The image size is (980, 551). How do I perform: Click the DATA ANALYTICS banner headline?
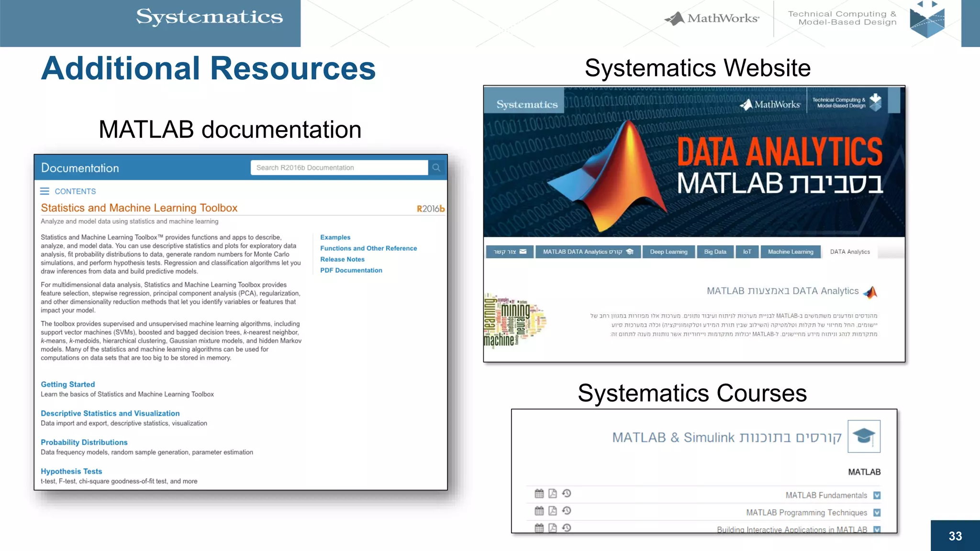(780, 152)
